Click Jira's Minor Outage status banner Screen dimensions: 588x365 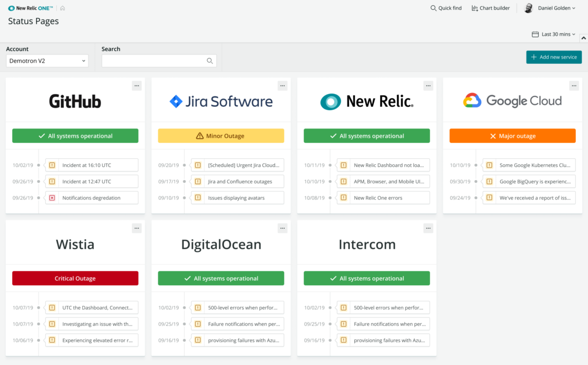(x=221, y=135)
